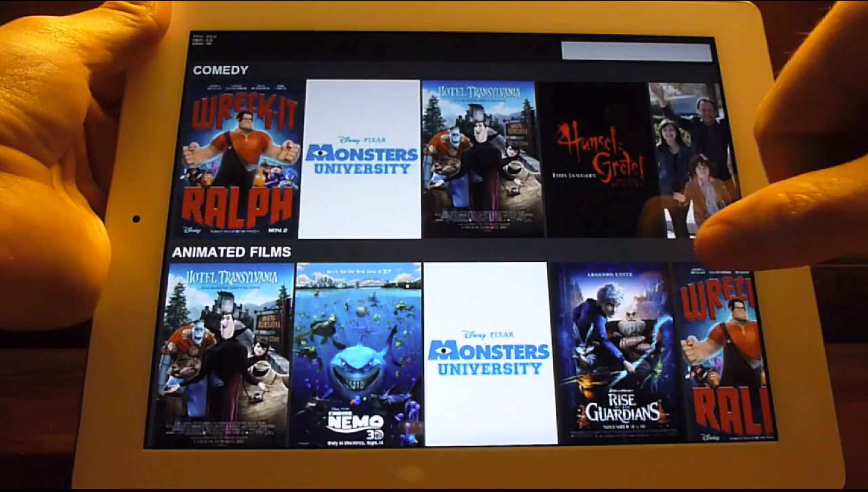Click the Disney logo on Comedy Wreck-It Ralph poster
Viewport: 868px width, 492px height.
coord(192,230)
